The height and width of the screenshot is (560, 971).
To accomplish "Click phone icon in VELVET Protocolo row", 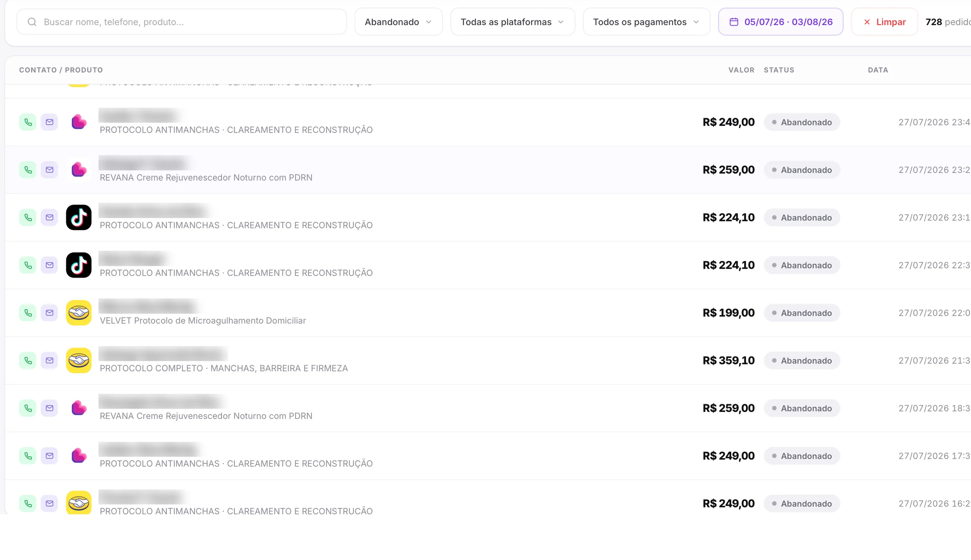I will (28, 313).
